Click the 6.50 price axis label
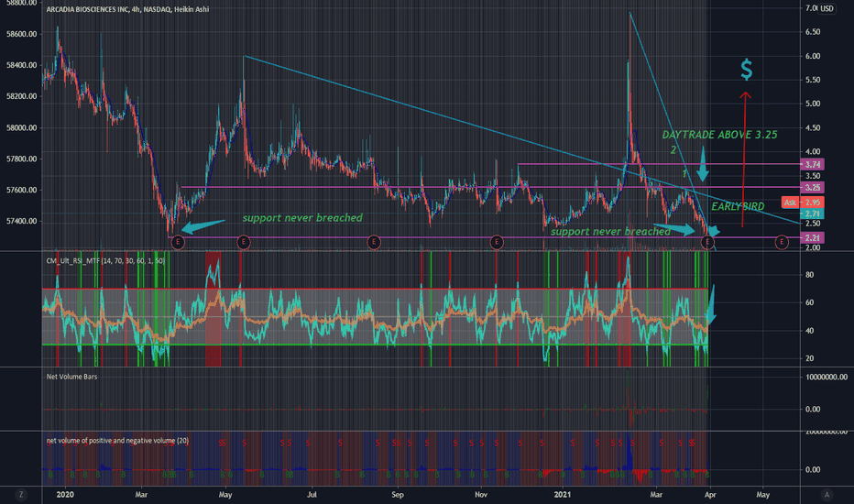The height and width of the screenshot is (504, 854). point(813,32)
